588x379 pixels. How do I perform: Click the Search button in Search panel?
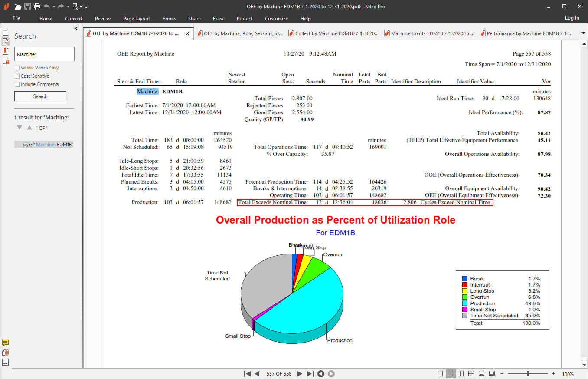(x=40, y=96)
